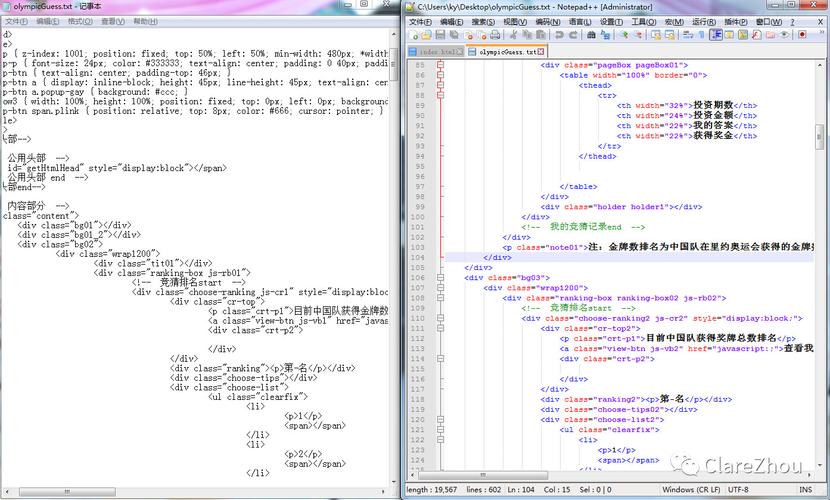The height and width of the screenshot is (500, 830).
Task: Click the Close document toolbar icon
Action: coord(468,35)
